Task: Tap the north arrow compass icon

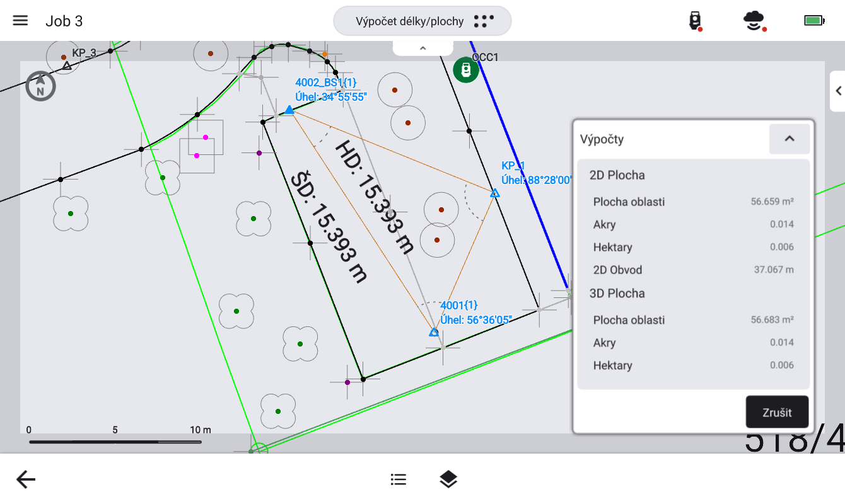Action: point(40,86)
